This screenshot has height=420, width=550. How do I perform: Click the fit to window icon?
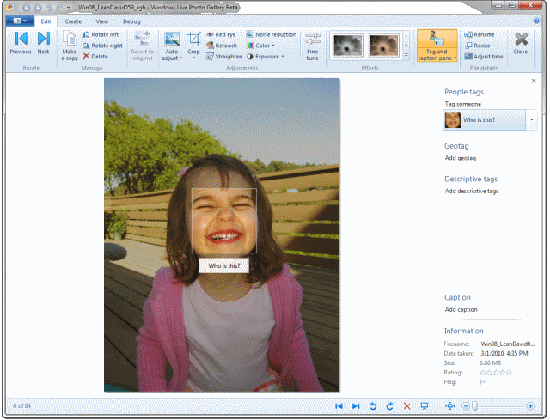coord(450,406)
